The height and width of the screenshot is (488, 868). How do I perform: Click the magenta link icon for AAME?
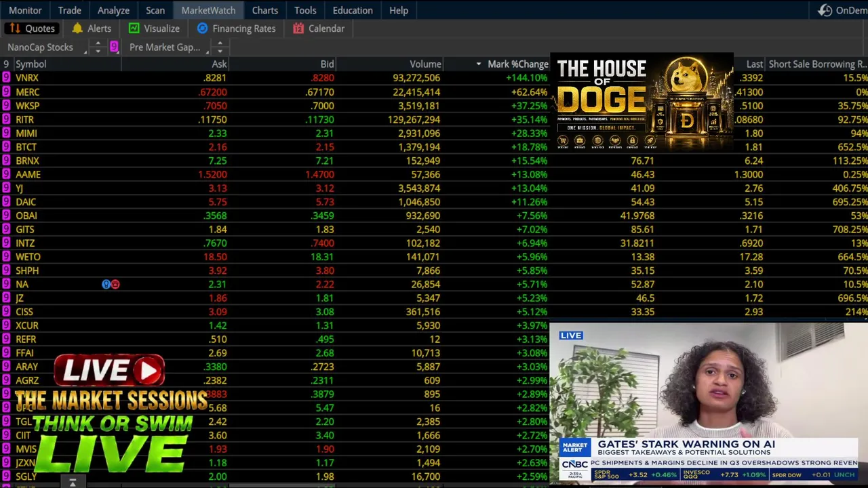pyautogui.click(x=6, y=174)
